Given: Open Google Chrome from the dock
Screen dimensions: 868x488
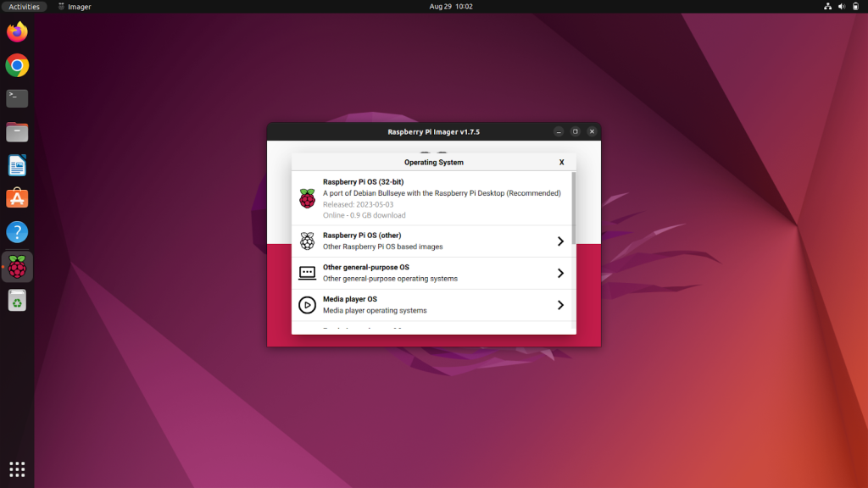Looking at the screenshot, I should pyautogui.click(x=17, y=65).
